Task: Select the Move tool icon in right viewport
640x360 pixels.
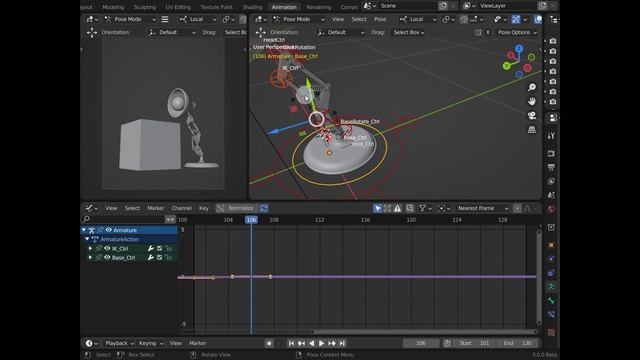Action: 260,32
